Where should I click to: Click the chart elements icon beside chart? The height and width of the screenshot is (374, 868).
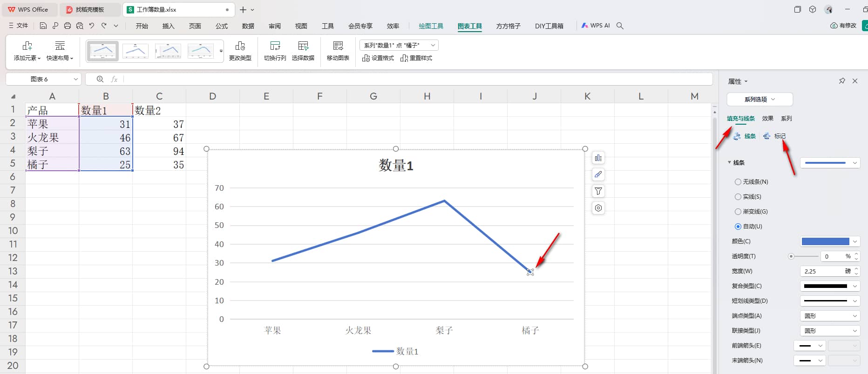pyautogui.click(x=598, y=158)
